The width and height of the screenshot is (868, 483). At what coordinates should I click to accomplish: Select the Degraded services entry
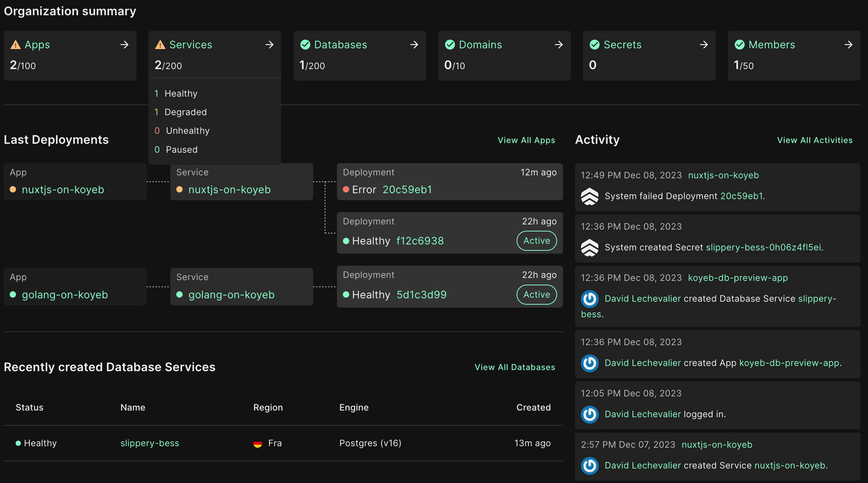click(185, 112)
